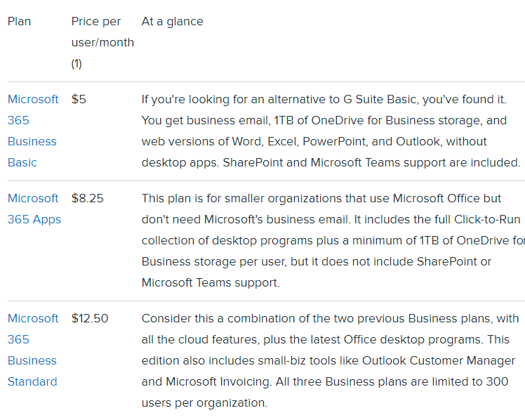This screenshot has width=525, height=420.
Task: Select the At a glance column header
Action: click(x=172, y=21)
